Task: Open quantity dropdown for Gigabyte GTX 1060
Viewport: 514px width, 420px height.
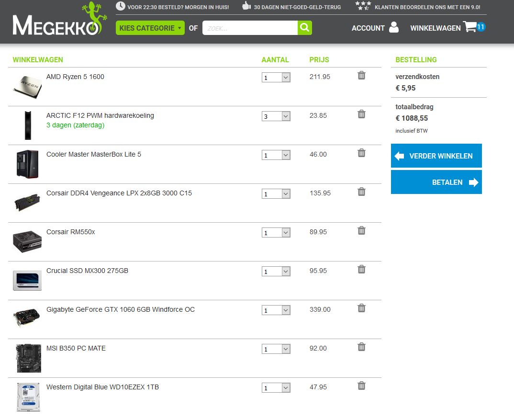Action: (276, 310)
